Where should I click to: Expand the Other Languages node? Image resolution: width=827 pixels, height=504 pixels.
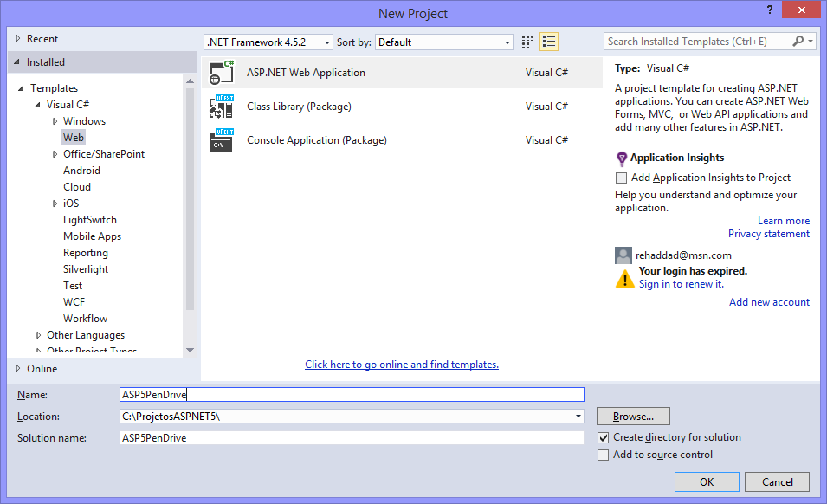coord(38,335)
